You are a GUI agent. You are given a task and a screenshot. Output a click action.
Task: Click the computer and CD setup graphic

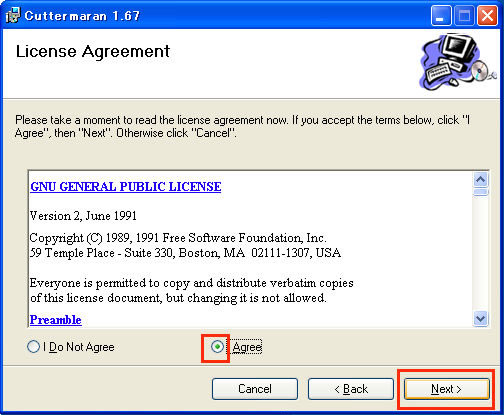(457, 62)
